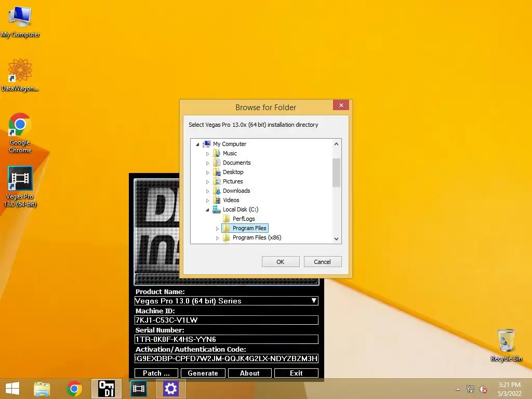The width and height of the screenshot is (532, 399).
Task: Expand the Videos folder node
Action: (x=208, y=201)
